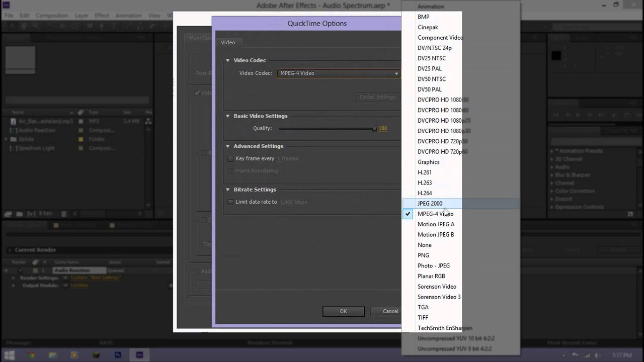Image resolution: width=644 pixels, height=362 pixels.
Task: Click the label tag column header icon
Action: pyautogui.click(x=79, y=112)
